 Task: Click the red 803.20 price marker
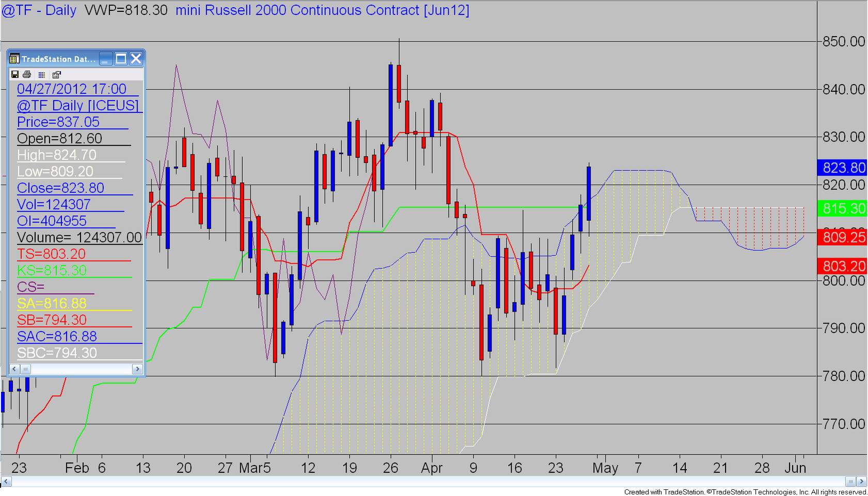coord(842,266)
